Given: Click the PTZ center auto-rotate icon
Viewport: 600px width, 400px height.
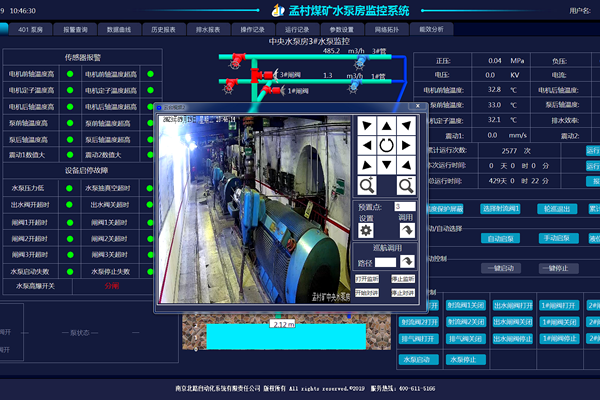Looking at the screenshot, I should [x=386, y=145].
